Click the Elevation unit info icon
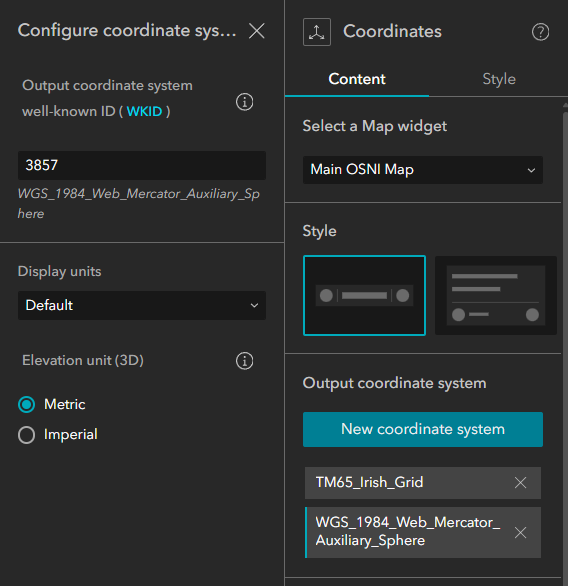Screen dimensions: 568x586 pyautogui.click(x=245, y=361)
